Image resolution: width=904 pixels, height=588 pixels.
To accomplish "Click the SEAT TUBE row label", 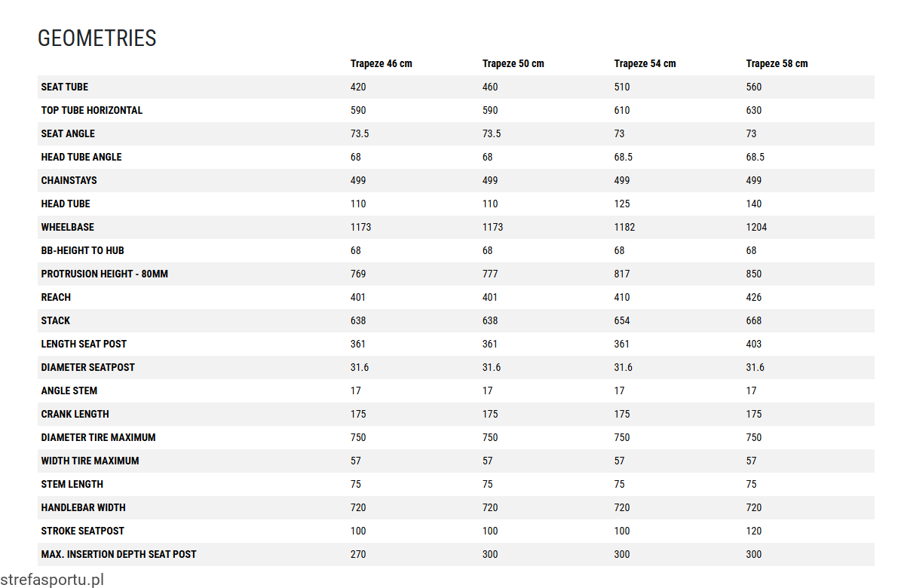I will pyautogui.click(x=65, y=87).
